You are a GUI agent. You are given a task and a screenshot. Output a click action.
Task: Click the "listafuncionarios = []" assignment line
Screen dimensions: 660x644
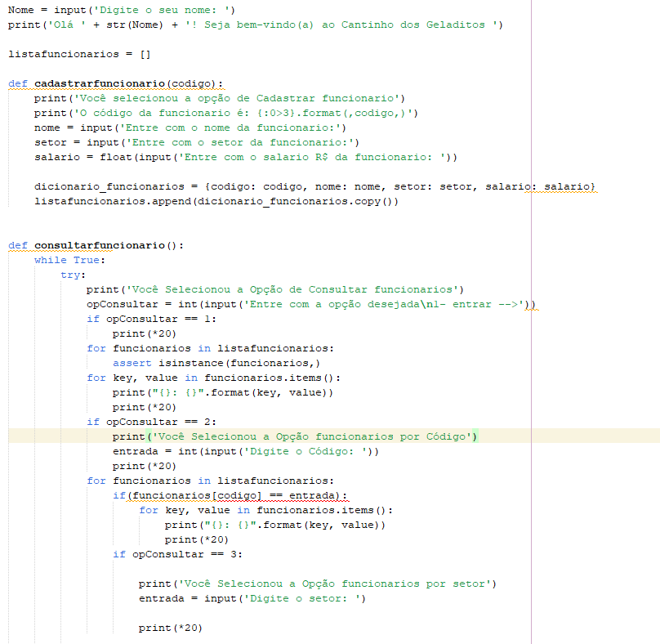pos(79,54)
